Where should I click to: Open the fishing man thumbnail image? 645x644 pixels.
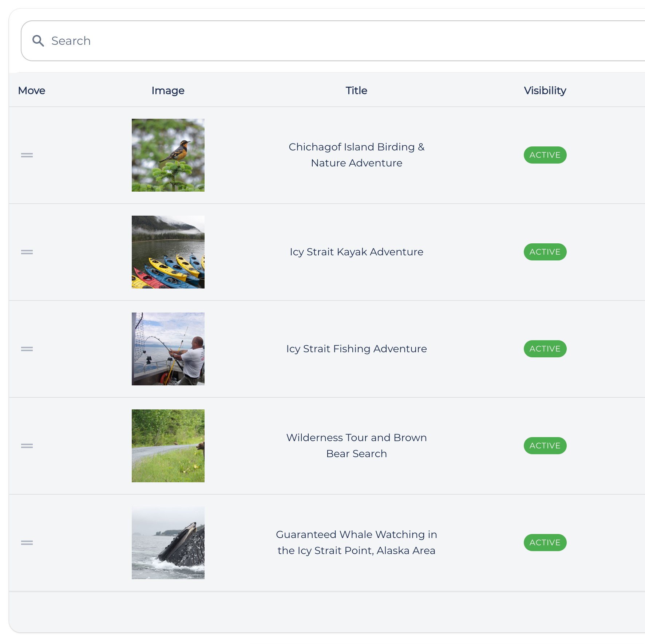(x=168, y=349)
